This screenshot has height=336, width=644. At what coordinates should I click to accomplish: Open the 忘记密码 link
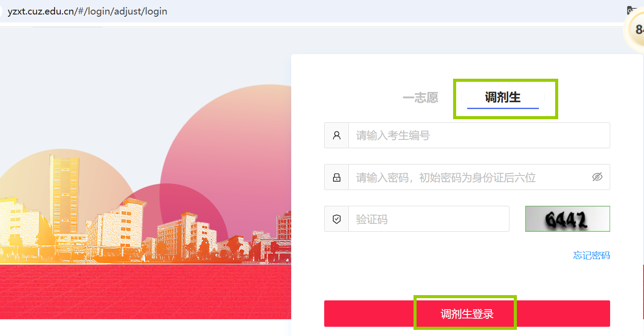click(x=592, y=256)
